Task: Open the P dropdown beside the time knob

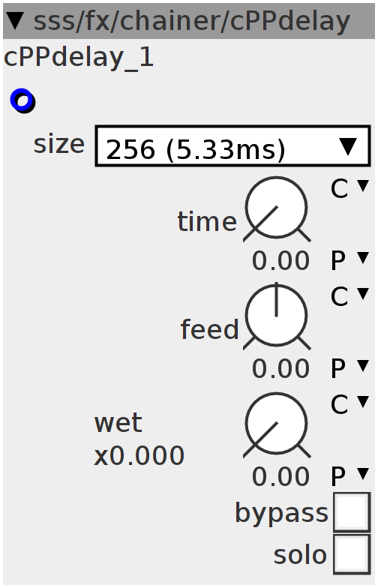Action: point(349,259)
